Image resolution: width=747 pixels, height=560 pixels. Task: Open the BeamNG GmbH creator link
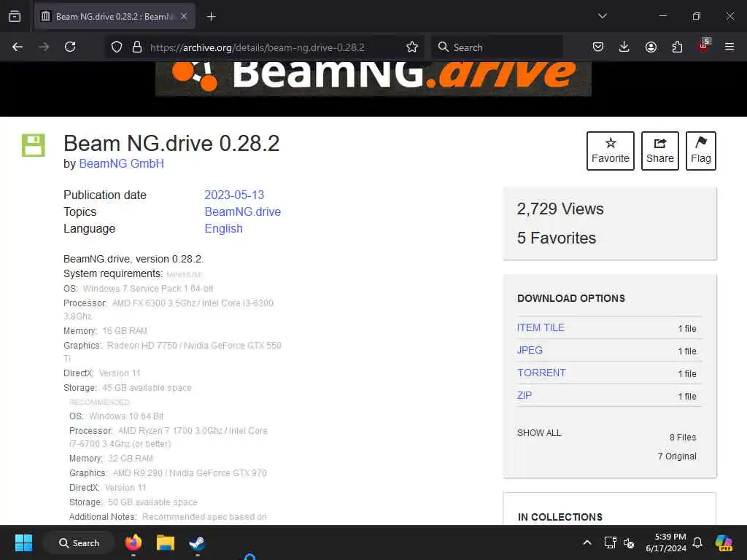(122, 163)
